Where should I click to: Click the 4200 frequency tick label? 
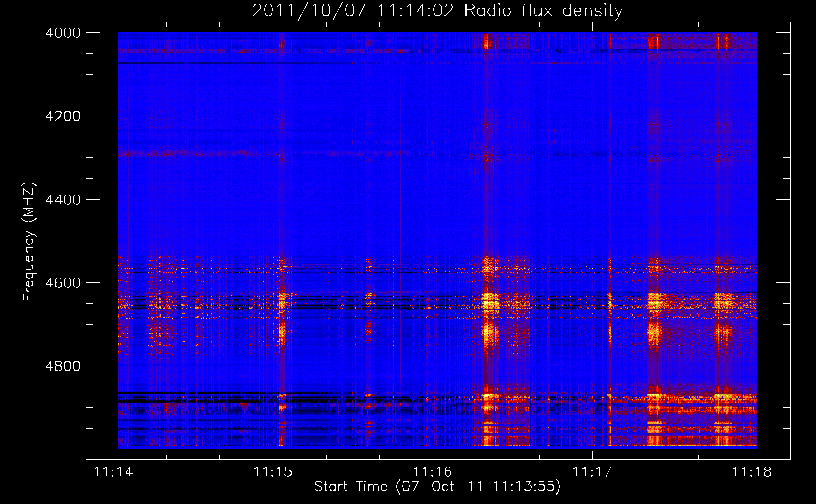point(63,116)
